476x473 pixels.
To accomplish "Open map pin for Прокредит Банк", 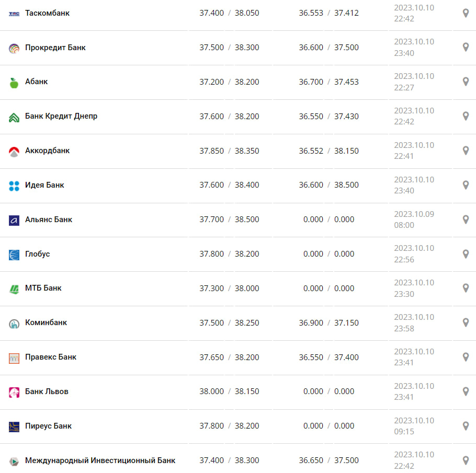I will tap(466, 48).
